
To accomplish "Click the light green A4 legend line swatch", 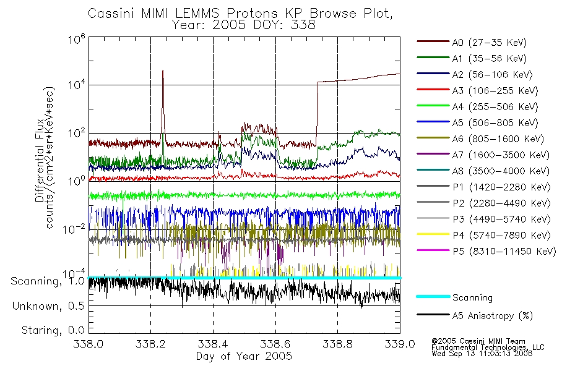I will pos(433,106).
